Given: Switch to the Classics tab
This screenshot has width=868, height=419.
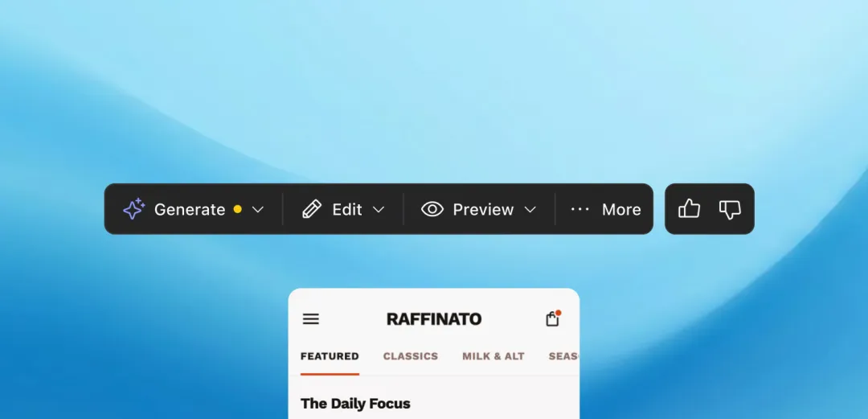Looking at the screenshot, I should point(410,356).
